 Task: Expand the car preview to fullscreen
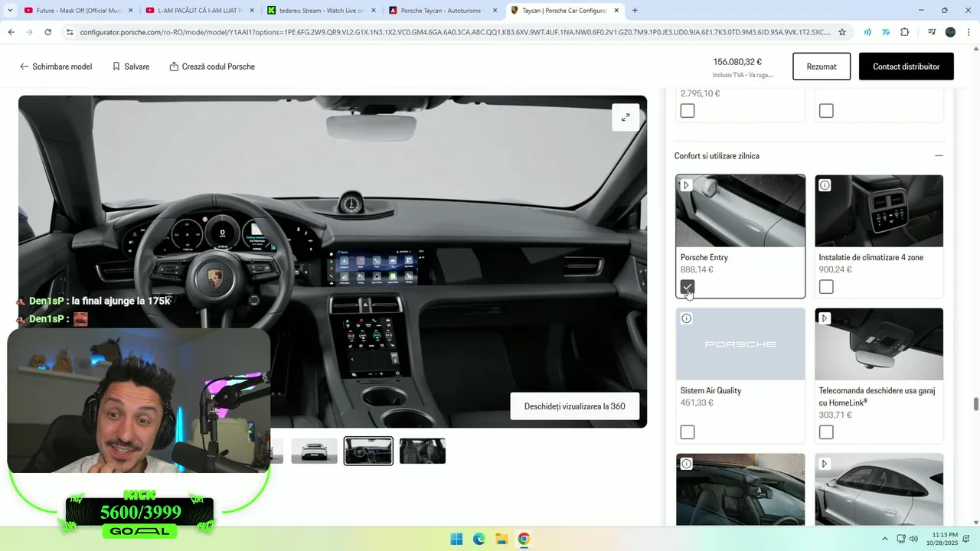626,117
